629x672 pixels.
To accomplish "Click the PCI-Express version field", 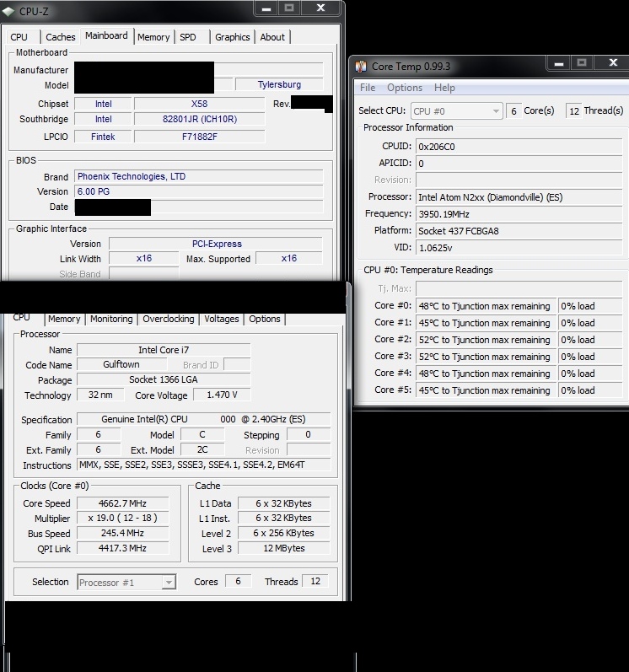I will [x=216, y=244].
